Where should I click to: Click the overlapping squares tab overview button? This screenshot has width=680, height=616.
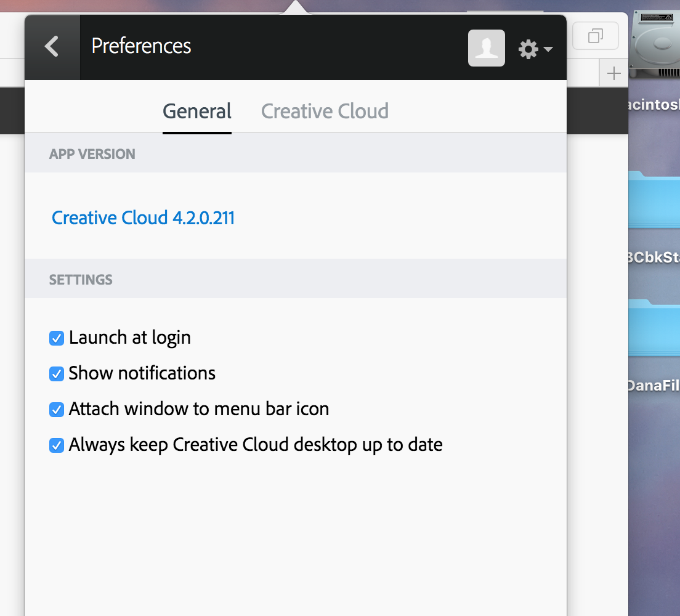pyautogui.click(x=595, y=36)
